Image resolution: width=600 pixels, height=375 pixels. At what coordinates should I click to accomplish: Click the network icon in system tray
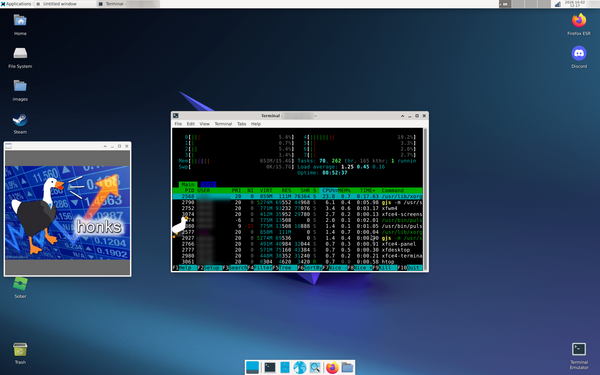pyautogui.click(x=557, y=4)
